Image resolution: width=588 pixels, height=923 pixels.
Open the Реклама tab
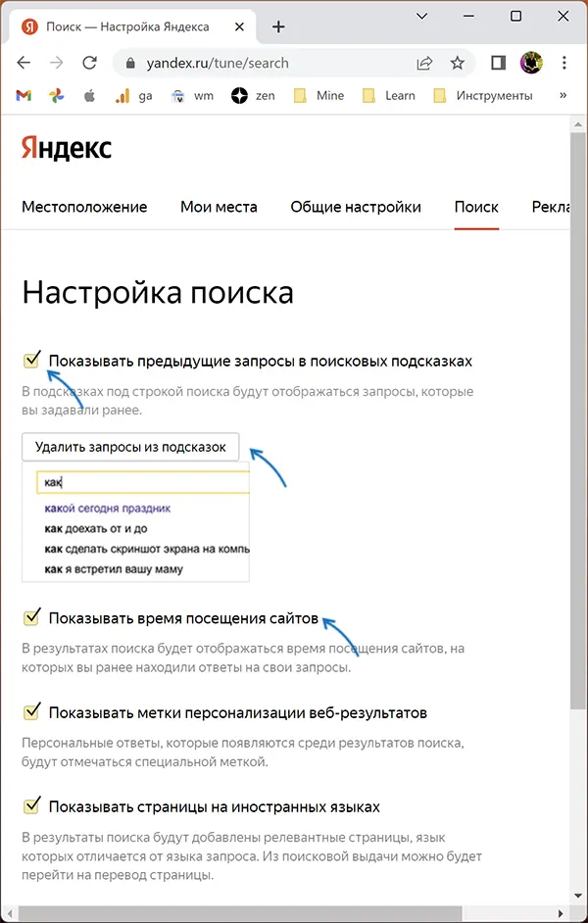pos(551,207)
